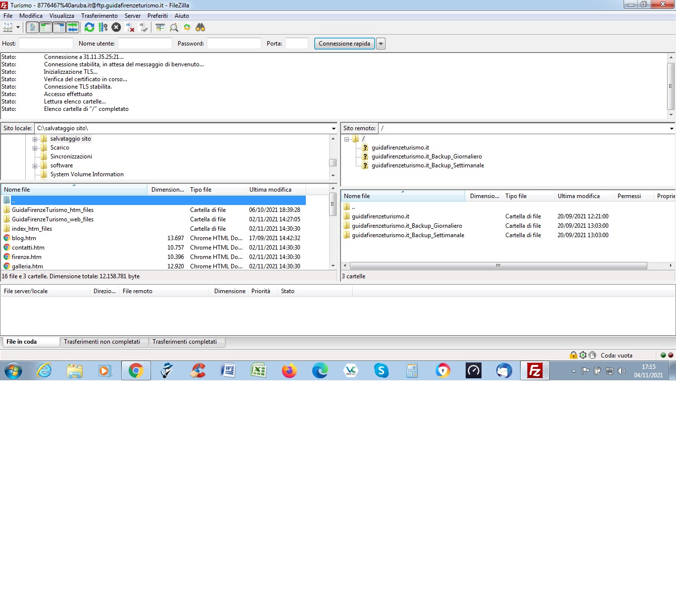Collapse the remote root folder node
The width and height of the screenshot is (676, 616).
tap(347, 139)
